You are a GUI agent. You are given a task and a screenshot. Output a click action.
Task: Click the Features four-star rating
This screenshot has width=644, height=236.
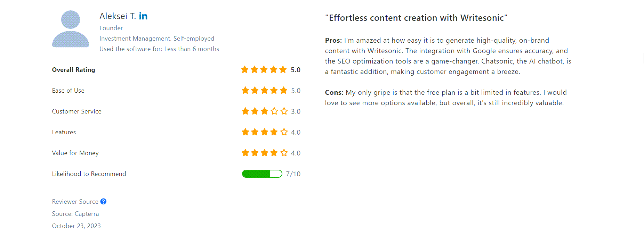[264, 132]
